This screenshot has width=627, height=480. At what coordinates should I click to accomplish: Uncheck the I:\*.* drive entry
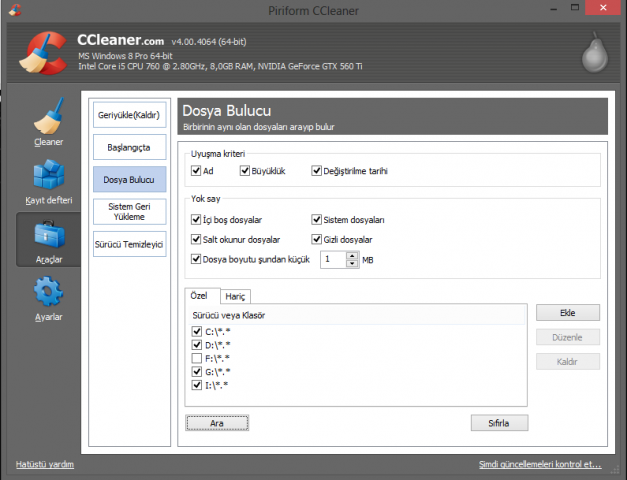[x=196, y=385]
